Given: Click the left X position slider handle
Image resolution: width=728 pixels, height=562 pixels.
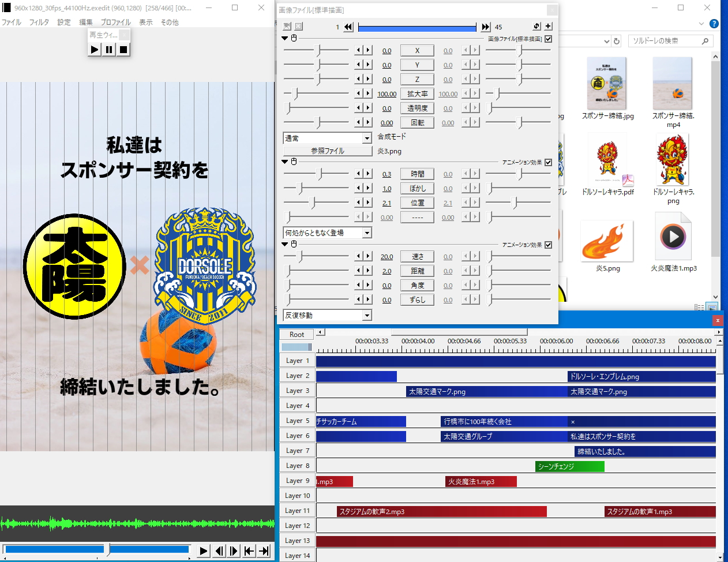Looking at the screenshot, I should tap(318, 50).
